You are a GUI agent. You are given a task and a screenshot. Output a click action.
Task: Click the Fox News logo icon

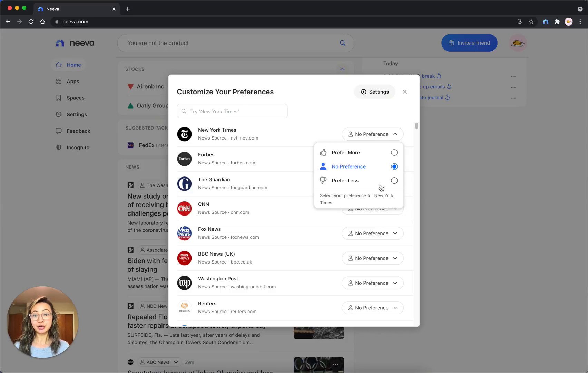[x=184, y=233]
